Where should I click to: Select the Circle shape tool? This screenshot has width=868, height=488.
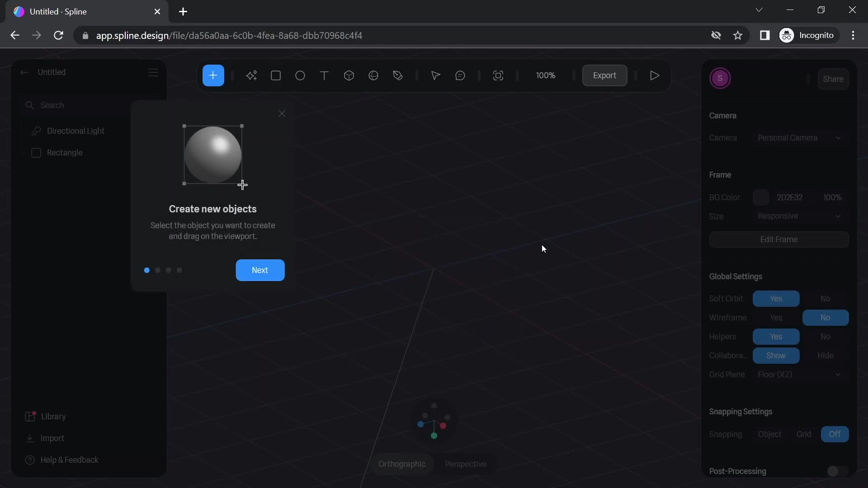[x=300, y=75]
